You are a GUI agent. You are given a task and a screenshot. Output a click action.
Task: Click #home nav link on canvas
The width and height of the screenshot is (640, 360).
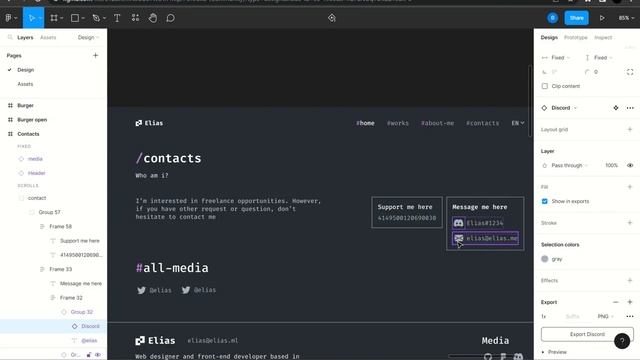pos(365,123)
